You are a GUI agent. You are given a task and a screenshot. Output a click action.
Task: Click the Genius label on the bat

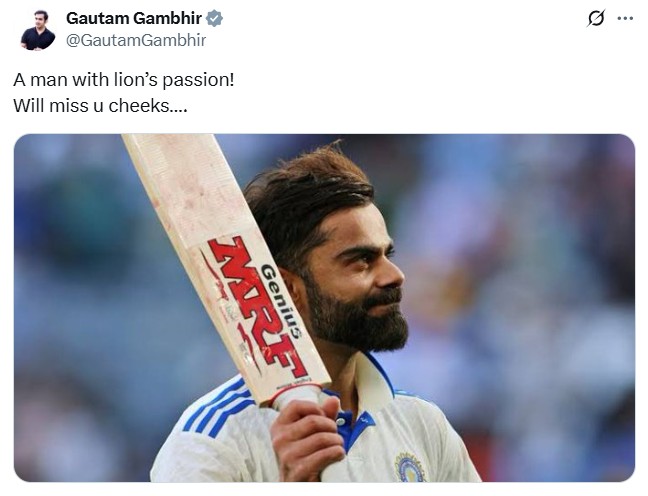pos(281,300)
